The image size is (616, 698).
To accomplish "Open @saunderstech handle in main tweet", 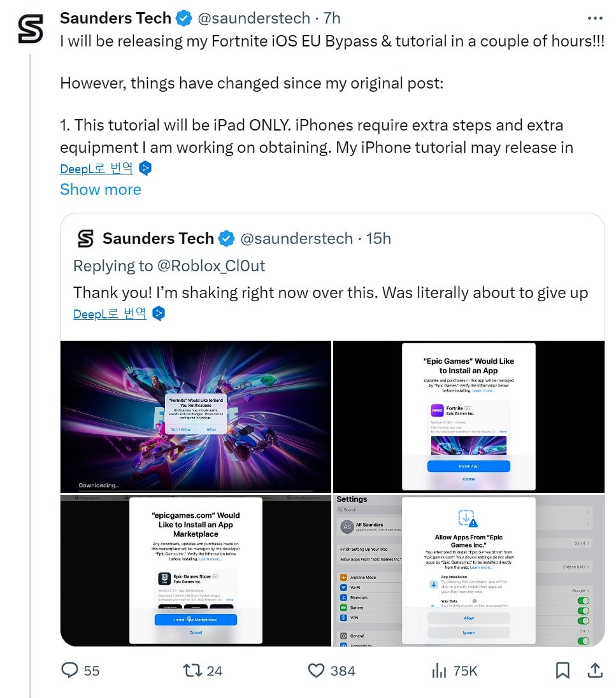I will tap(254, 18).
